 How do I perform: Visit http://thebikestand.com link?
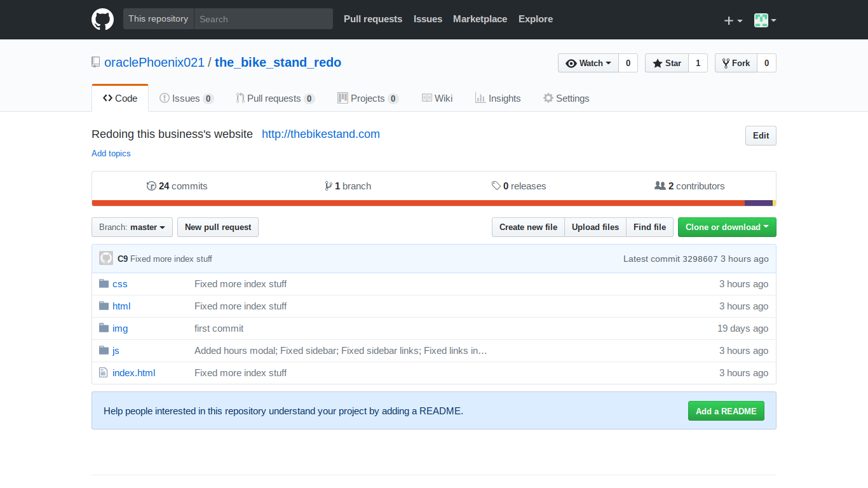point(321,134)
